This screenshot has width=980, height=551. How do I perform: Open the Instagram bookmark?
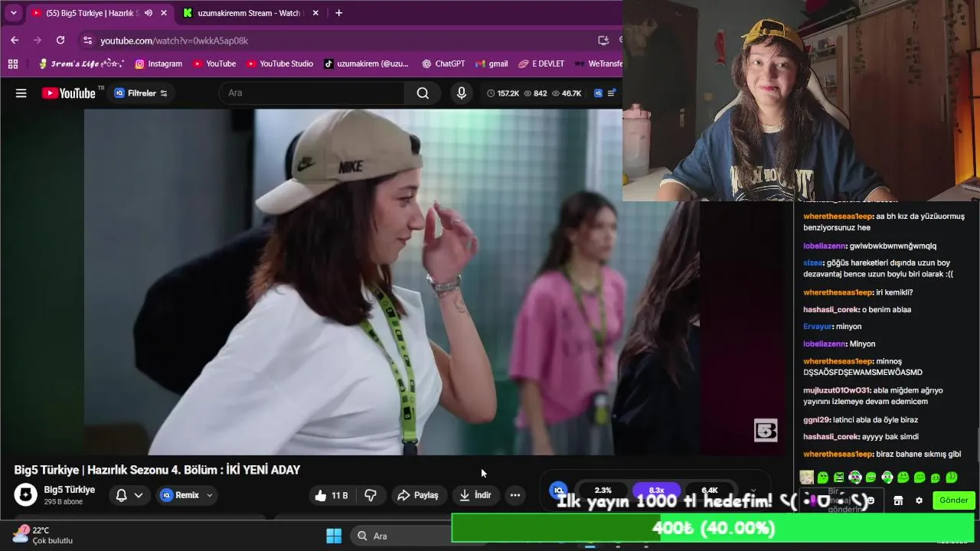coord(158,64)
